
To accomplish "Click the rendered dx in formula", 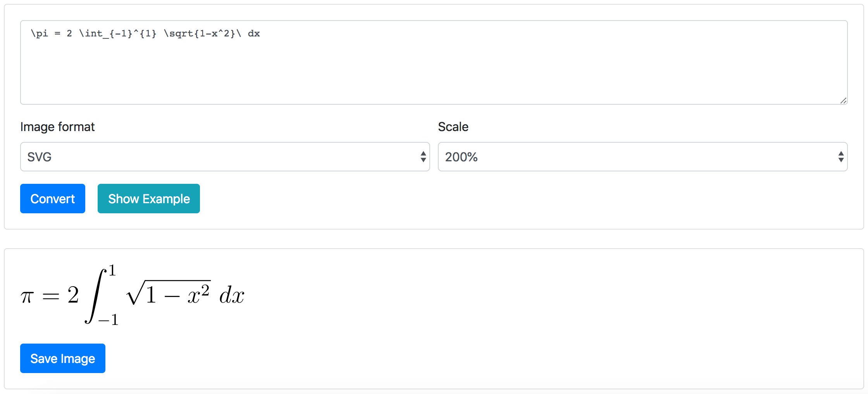I will coord(232,295).
